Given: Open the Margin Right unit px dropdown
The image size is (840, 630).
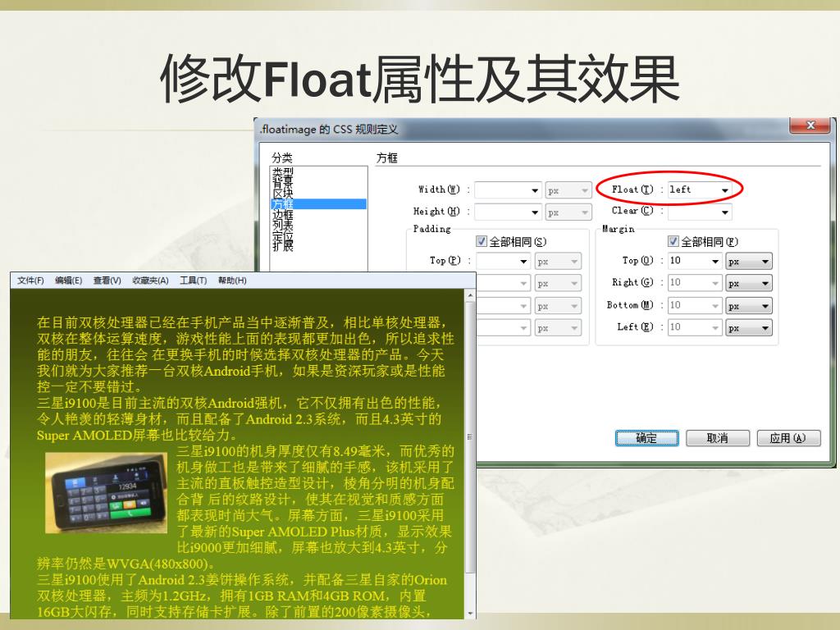Looking at the screenshot, I should (x=749, y=283).
